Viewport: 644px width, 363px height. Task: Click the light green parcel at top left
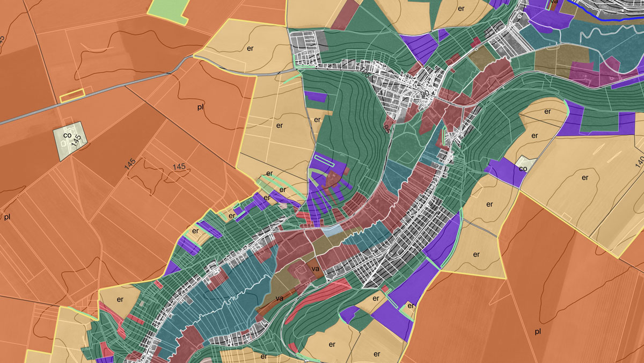(x=169, y=11)
